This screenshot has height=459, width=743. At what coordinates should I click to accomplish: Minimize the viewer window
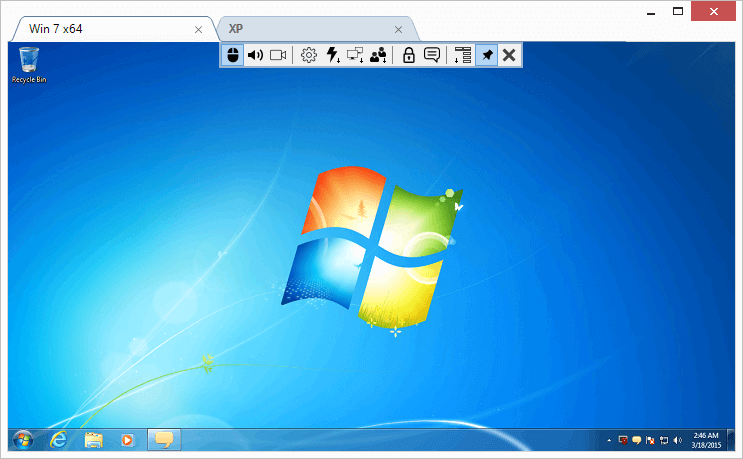click(651, 12)
